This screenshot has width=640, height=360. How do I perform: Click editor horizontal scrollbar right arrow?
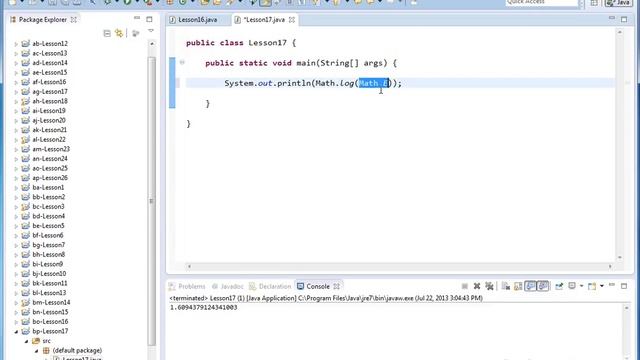(610, 266)
